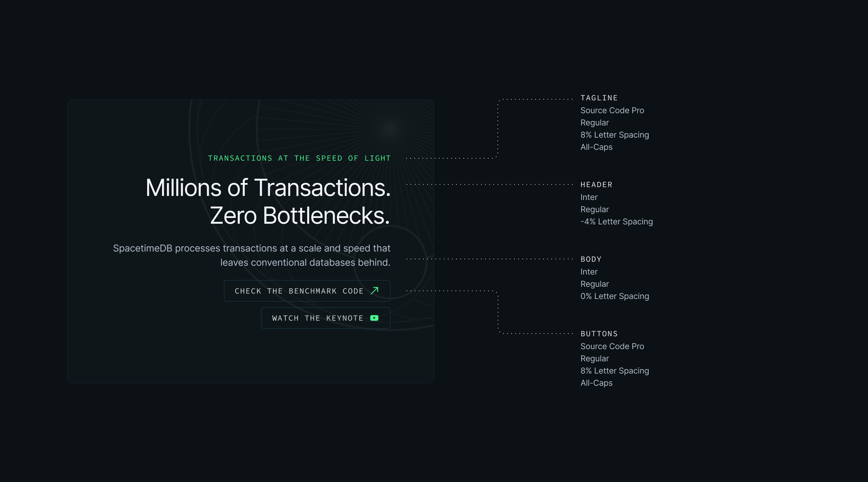Click the green play icon beside Watch the Keynote
This screenshot has height=482, width=868.
374,318
